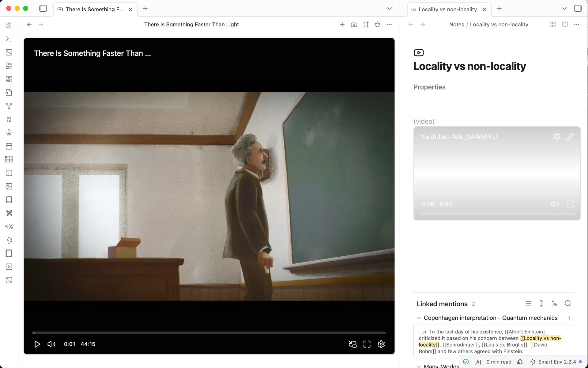Collapse the Copenhagen interpretation mention group
The image size is (588, 368).
(419, 318)
